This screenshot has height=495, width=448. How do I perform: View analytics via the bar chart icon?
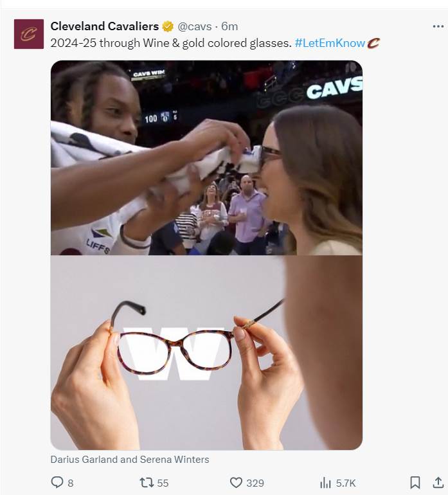[x=325, y=483]
